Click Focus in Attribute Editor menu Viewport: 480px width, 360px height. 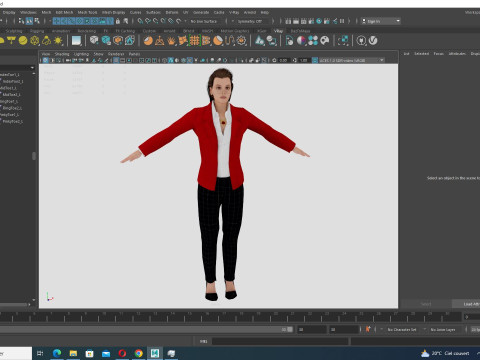pyautogui.click(x=439, y=54)
